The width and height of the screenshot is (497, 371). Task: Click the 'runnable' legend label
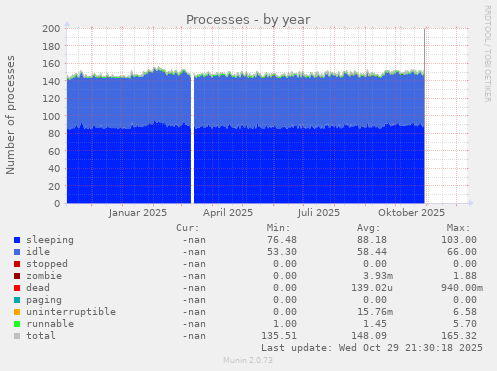[x=50, y=324]
